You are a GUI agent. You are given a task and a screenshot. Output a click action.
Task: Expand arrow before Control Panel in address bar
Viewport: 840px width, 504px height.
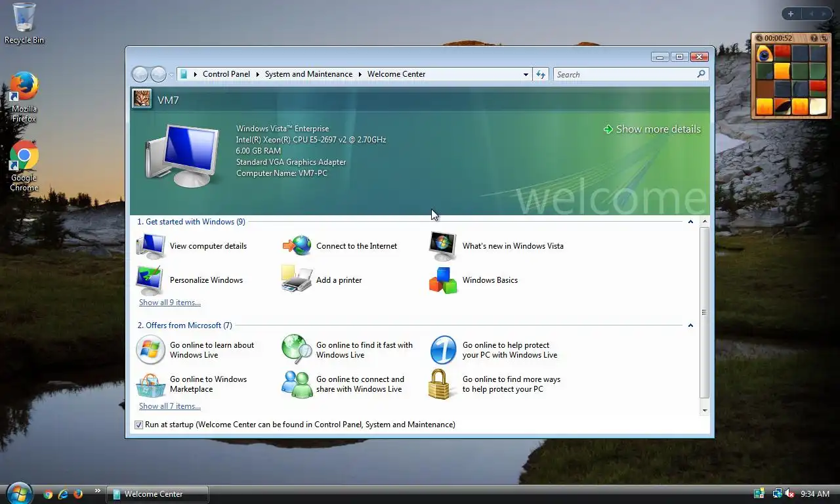point(195,74)
